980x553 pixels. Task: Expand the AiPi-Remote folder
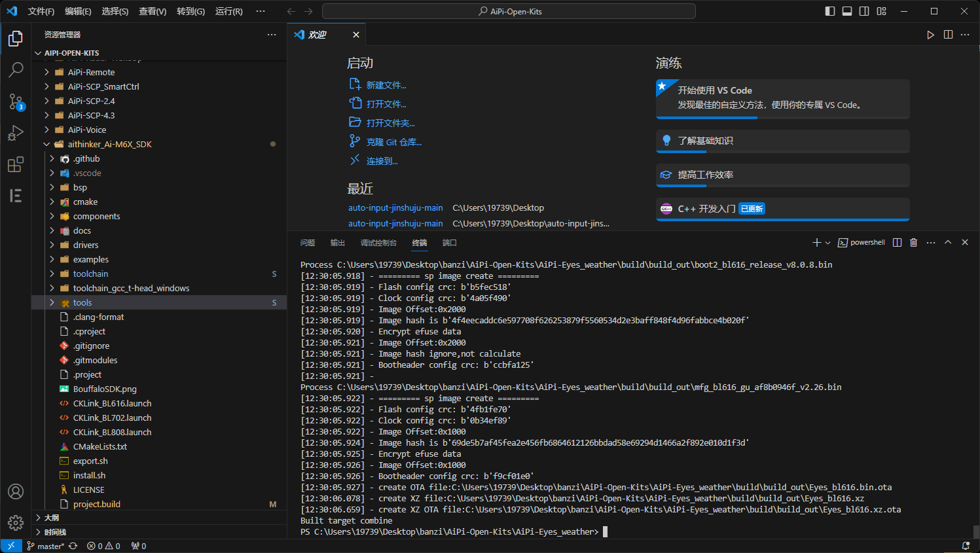[x=159, y=72]
